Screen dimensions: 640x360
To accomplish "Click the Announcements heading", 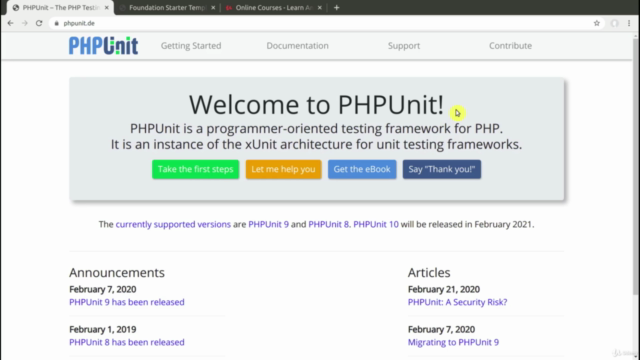I will click(x=117, y=272).
